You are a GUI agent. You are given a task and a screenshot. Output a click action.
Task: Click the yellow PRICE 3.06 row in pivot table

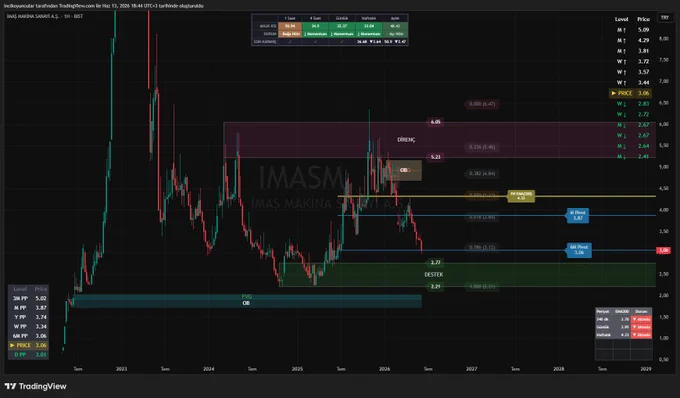point(29,345)
